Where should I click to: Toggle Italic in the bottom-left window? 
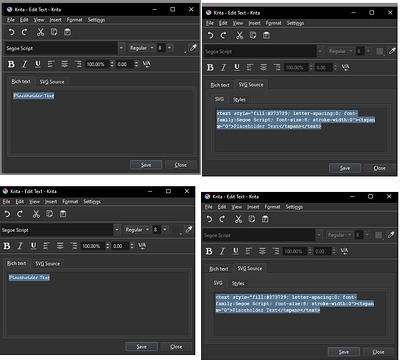20,246
